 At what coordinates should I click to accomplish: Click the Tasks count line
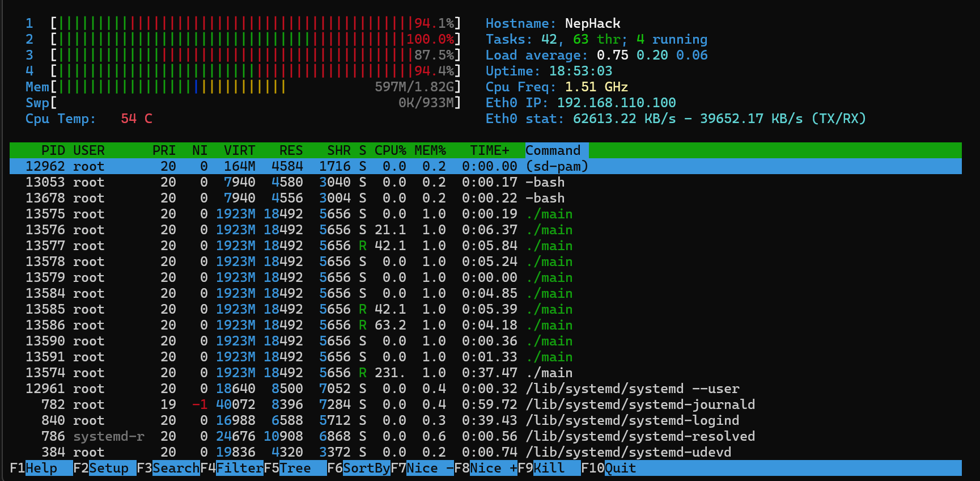pyautogui.click(x=597, y=39)
